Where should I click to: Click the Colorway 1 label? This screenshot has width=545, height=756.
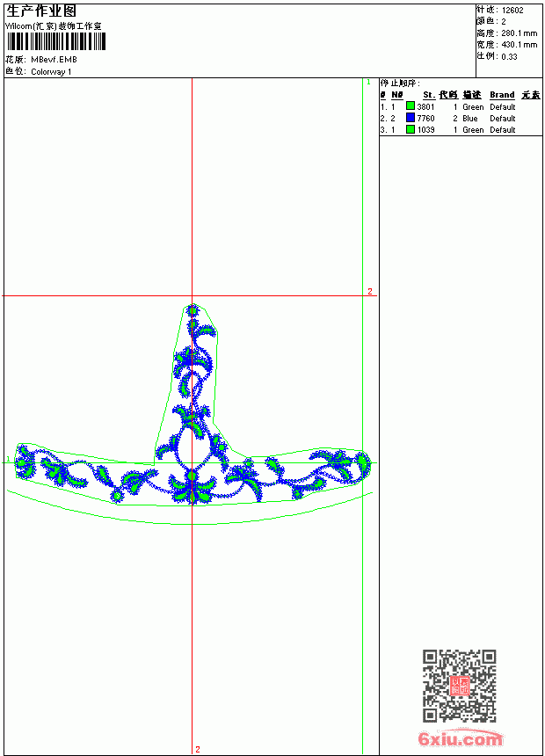coord(51,72)
